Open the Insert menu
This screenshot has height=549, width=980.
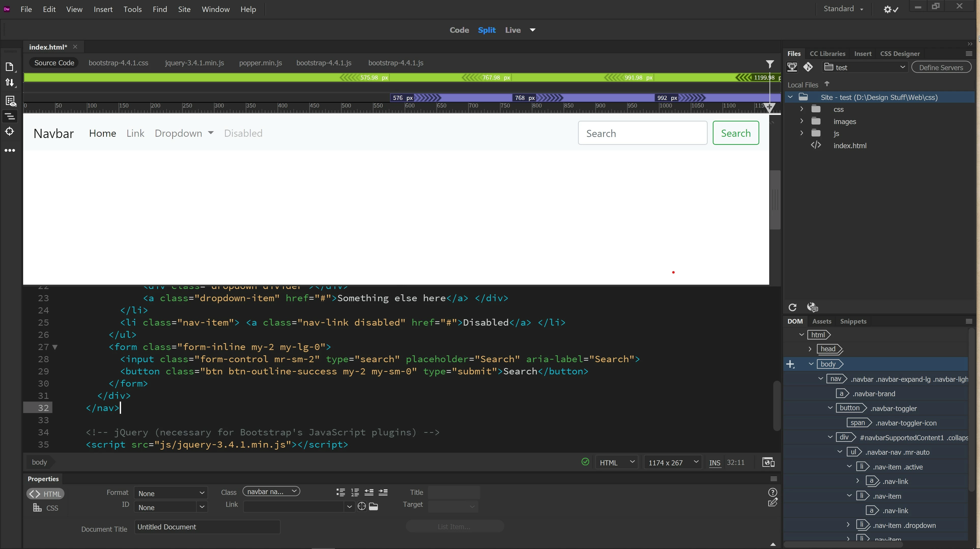point(103,9)
